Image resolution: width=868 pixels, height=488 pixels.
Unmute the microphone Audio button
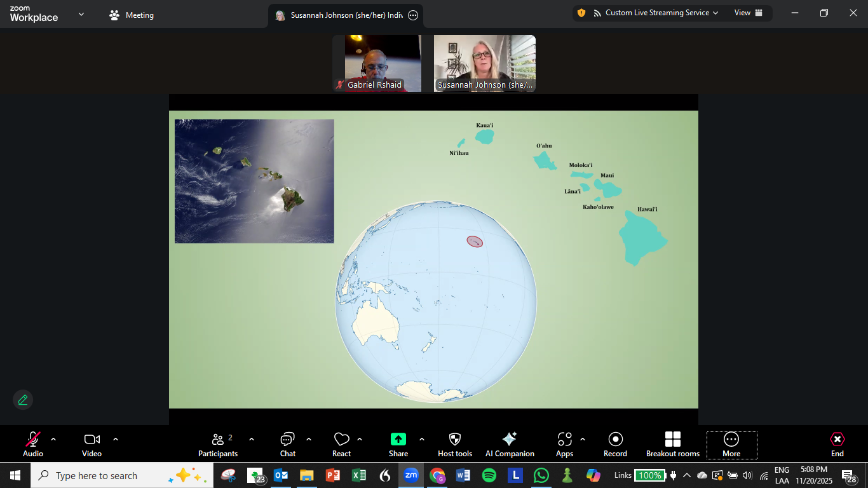tap(33, 444)
